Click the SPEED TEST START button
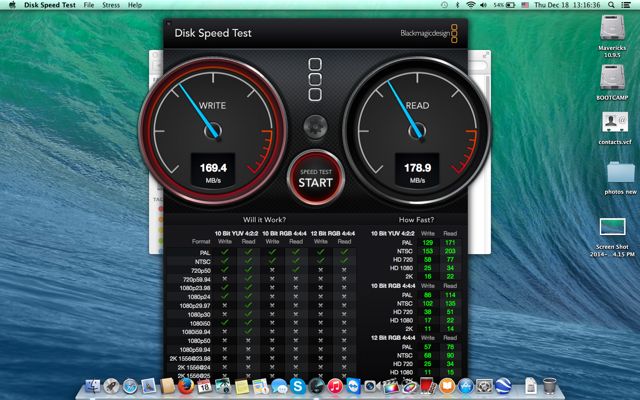640x400 pixels. click(316, 178)
